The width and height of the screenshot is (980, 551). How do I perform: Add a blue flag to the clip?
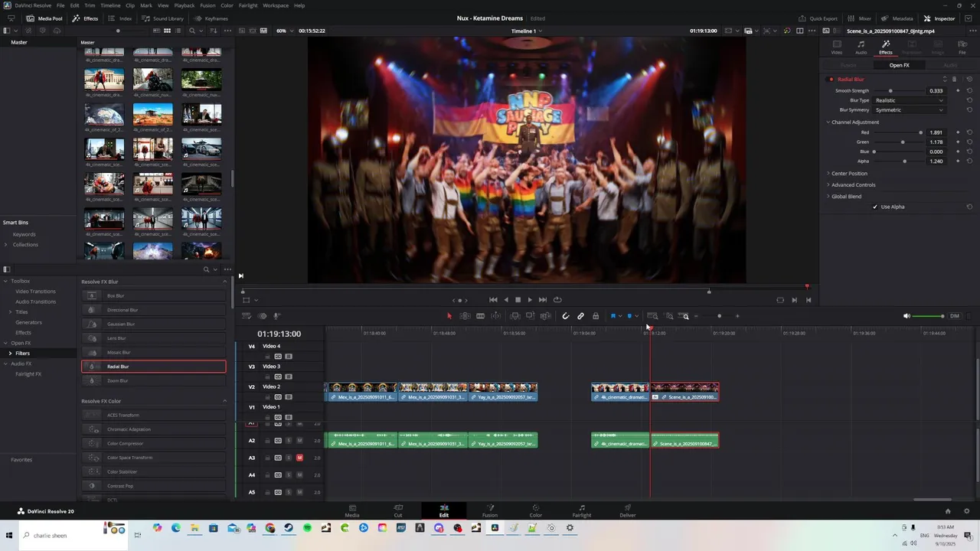(612, 316)
